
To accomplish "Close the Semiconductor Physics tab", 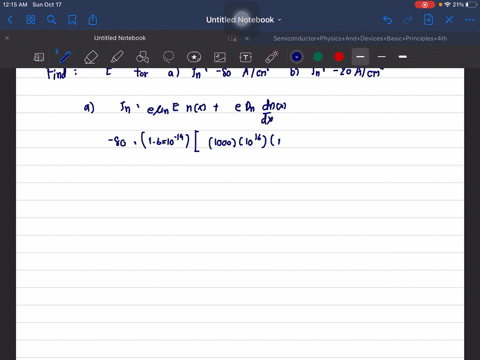I will click(247, 38).
